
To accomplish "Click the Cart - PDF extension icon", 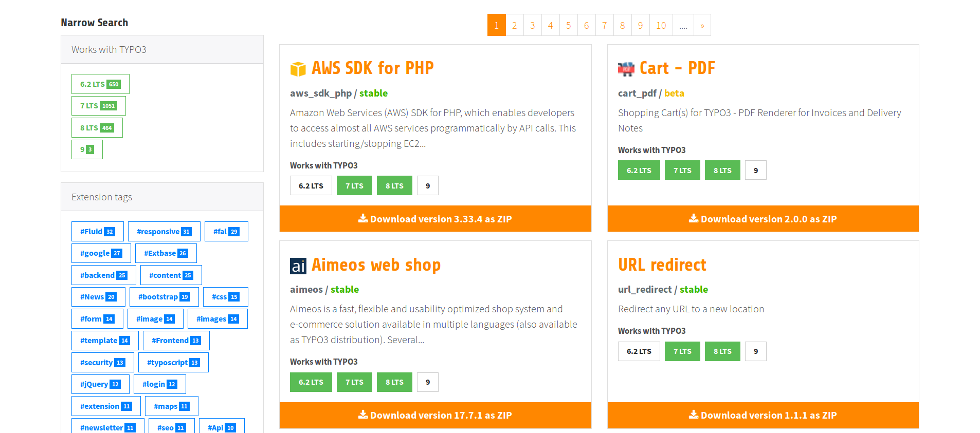I will 626,68.
